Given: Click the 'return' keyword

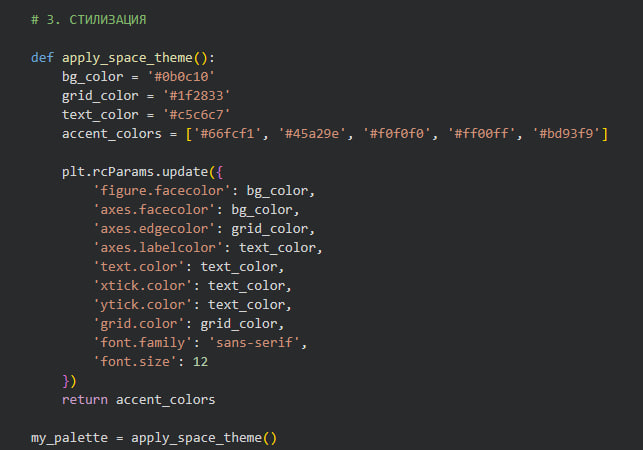Looking at the screenshot, I should click(x=84, y=399).
